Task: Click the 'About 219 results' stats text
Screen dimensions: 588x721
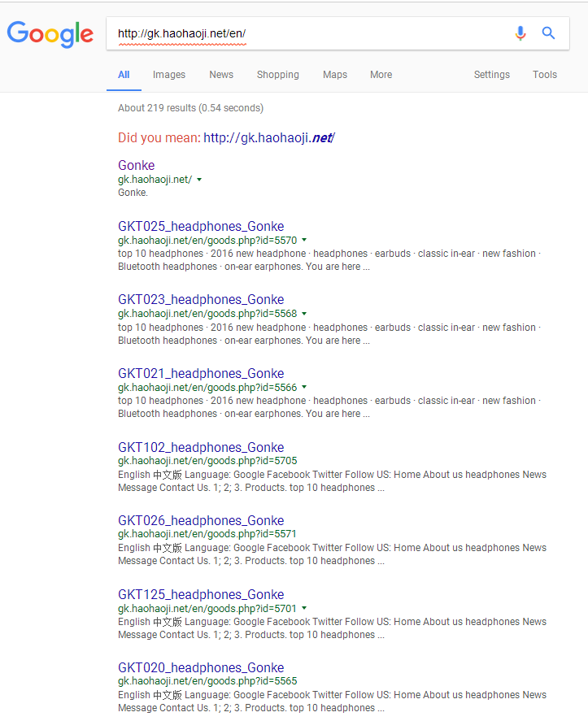Action: click(x=190, y=108)
